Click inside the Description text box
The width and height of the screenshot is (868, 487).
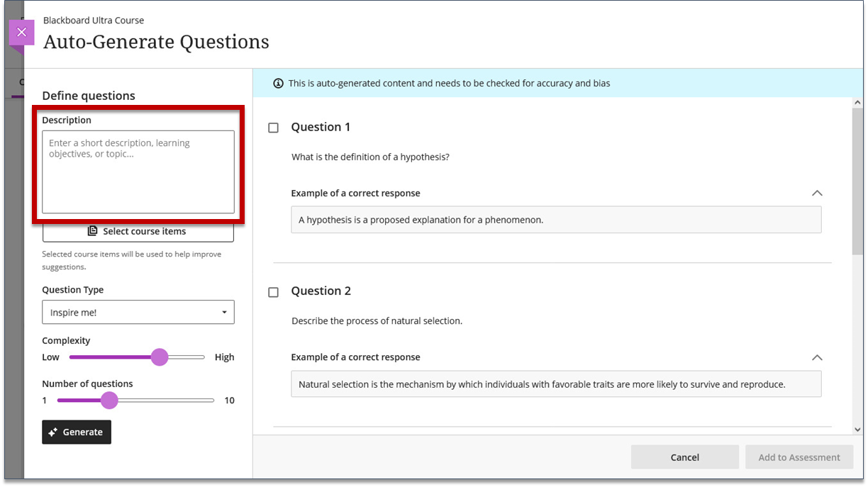[138, 172]
